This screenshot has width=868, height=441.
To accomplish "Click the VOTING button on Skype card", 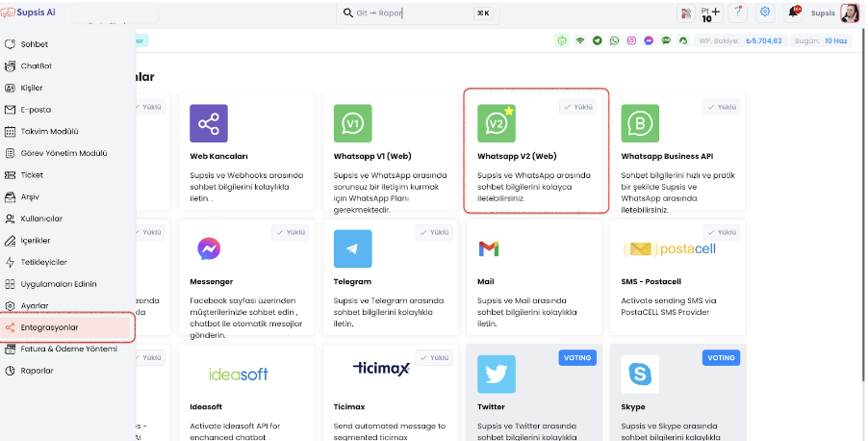I will pyautogui.click(x=722, y=358).
